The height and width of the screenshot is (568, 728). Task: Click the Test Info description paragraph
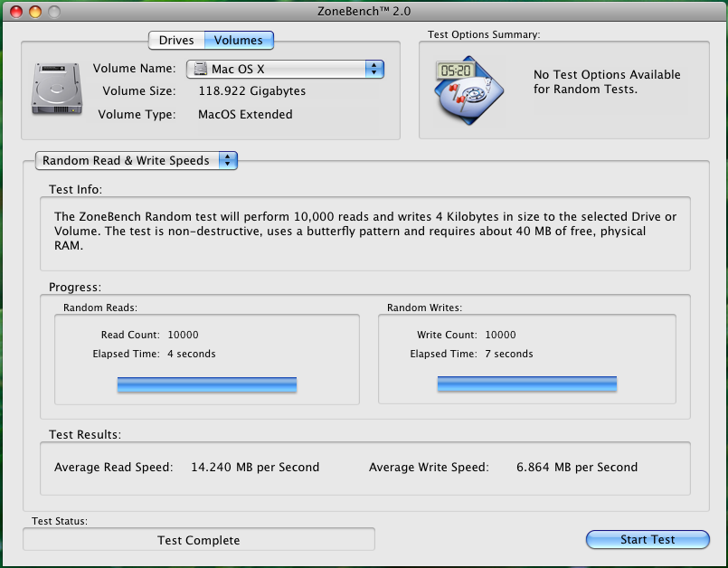[365, 231]
